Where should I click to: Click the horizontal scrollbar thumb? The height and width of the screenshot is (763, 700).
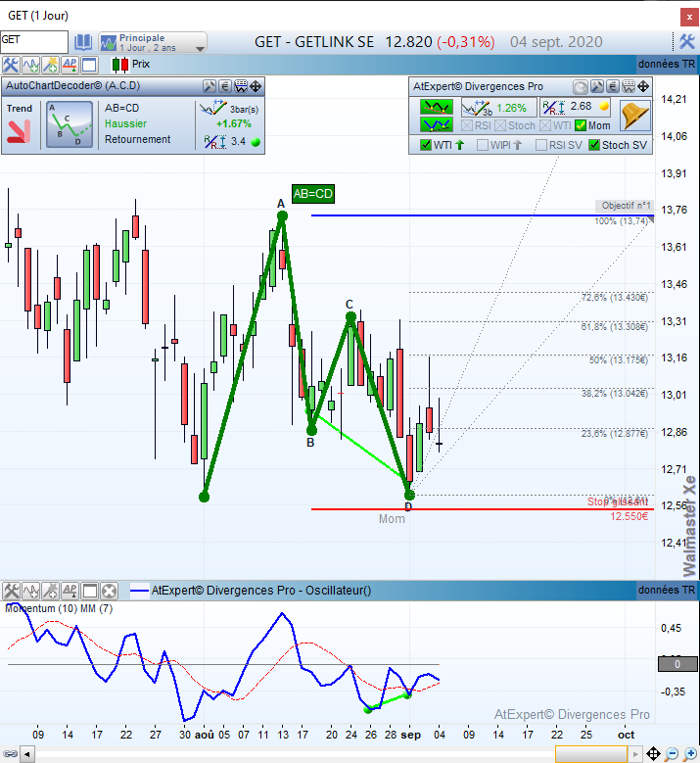(591, 754)
